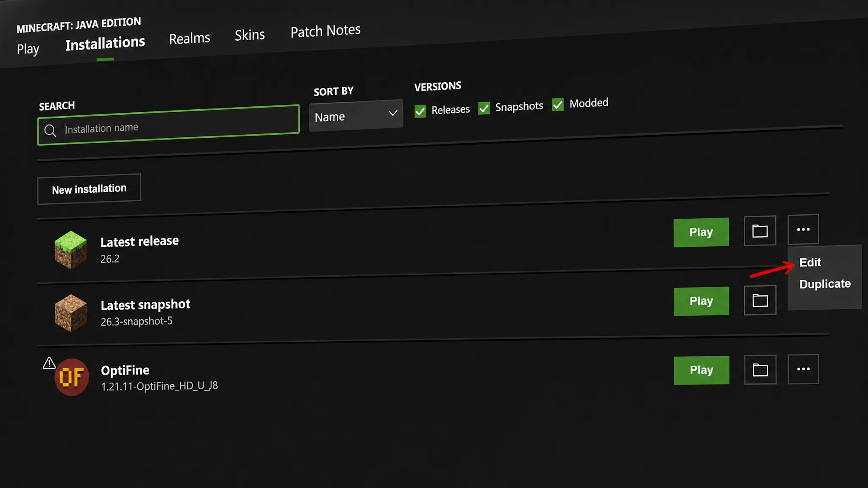
Task: Play the Latest snapshot installation
Action: coord(701,301)
